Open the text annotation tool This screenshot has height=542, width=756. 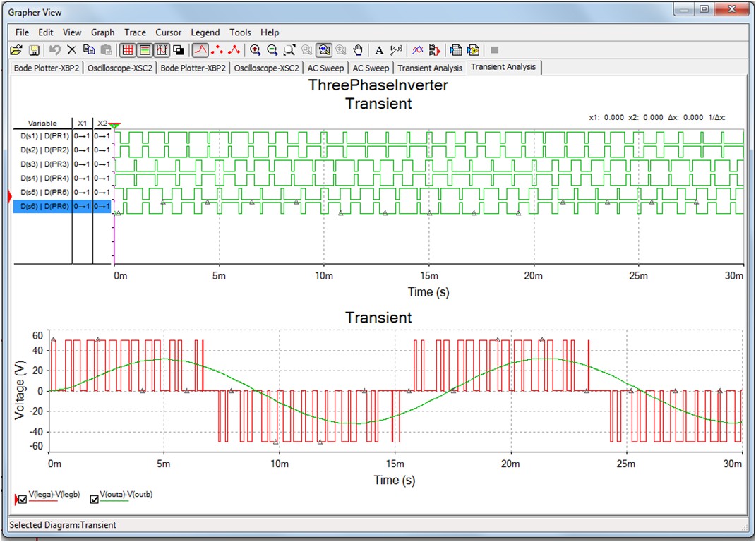[379, 49]
